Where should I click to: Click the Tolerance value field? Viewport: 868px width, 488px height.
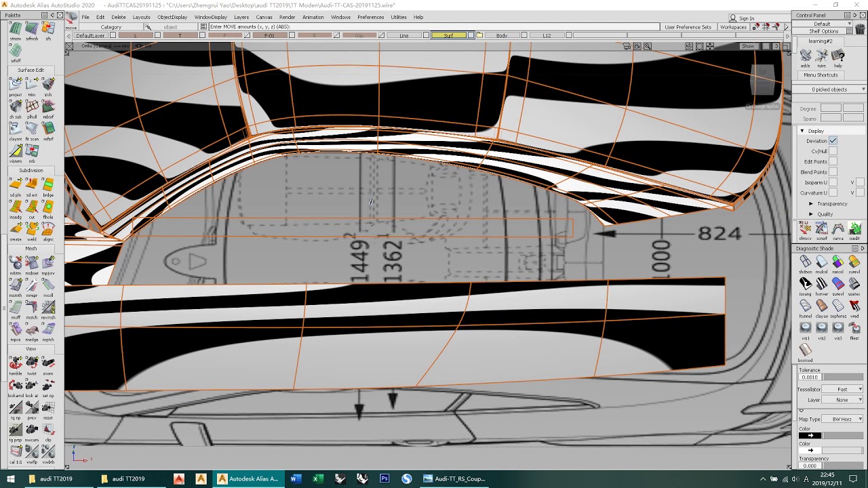(810, 377)
